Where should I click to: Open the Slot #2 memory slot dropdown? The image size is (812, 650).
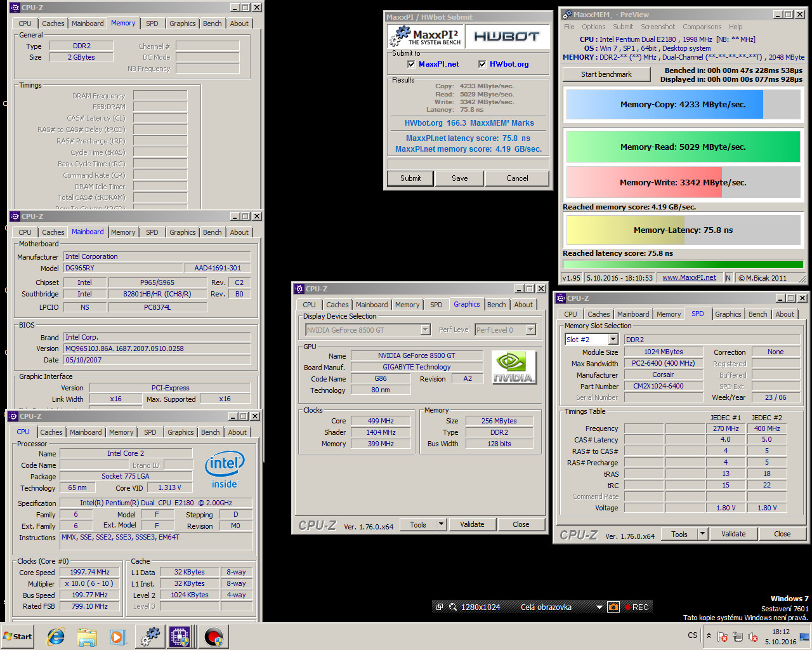[613, 340]
